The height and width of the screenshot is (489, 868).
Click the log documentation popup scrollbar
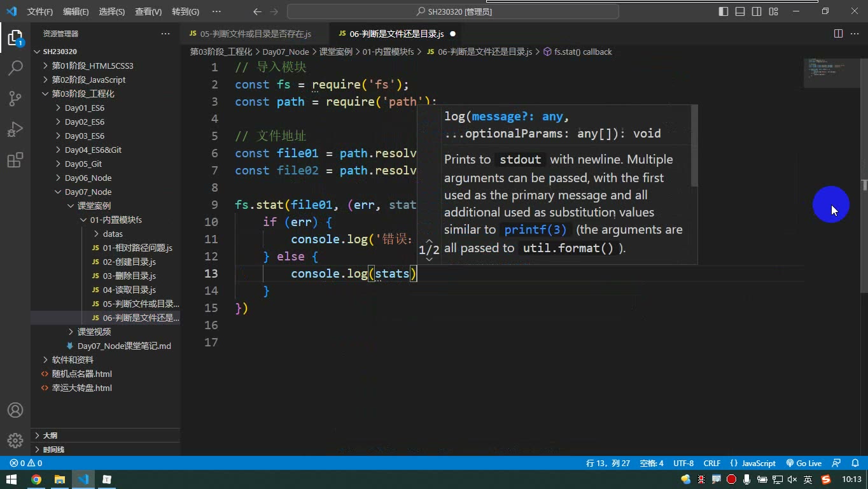(x=694, y=146)
